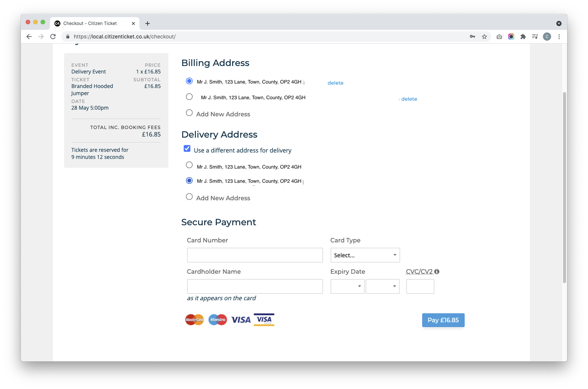Uncheck Use a different address for delivery

pos(187,148)
